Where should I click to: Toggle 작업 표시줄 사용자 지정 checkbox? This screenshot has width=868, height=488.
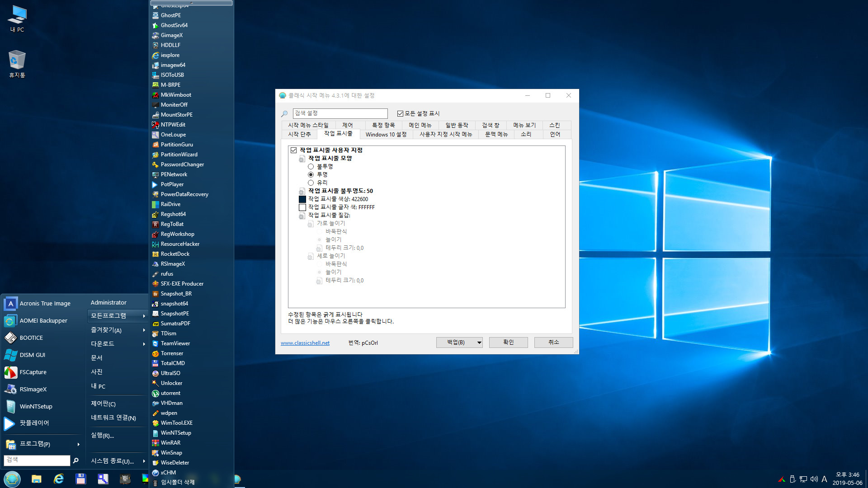coord(294,150)
